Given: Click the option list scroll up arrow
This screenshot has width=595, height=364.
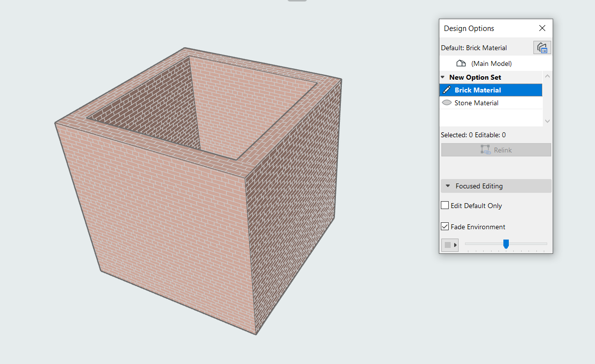Looking at the screenshot, I should pos(547,76).
